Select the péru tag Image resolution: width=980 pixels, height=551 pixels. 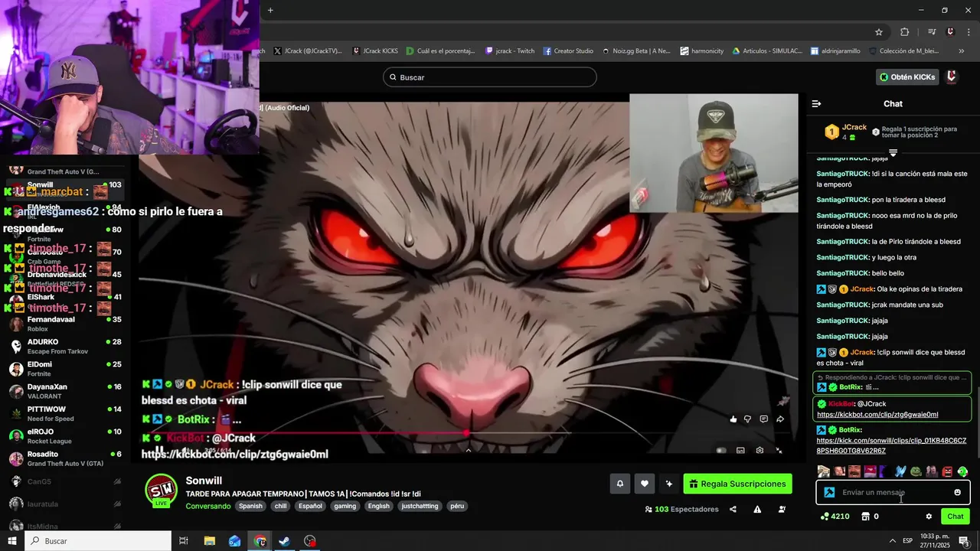(457, 506)
